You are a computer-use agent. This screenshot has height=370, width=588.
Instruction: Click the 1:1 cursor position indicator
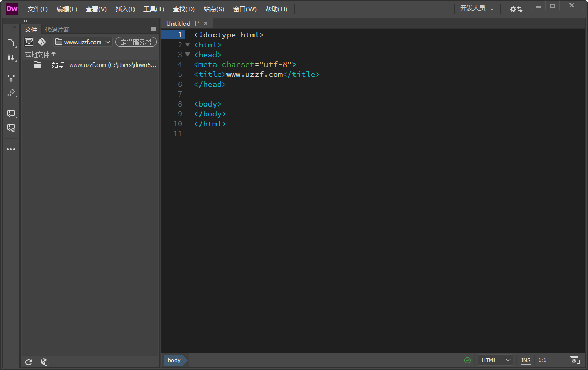pos(542,360)
